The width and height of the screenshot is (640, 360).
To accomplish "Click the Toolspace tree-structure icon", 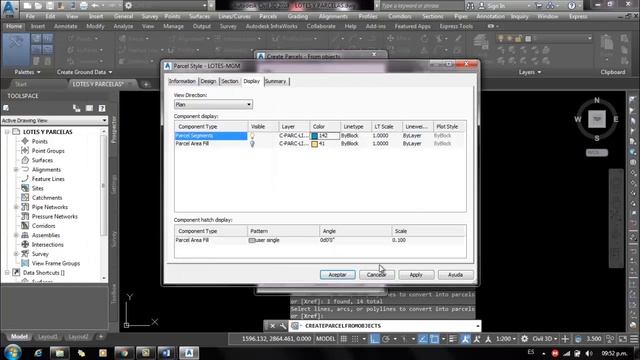I will coord(76,108).
